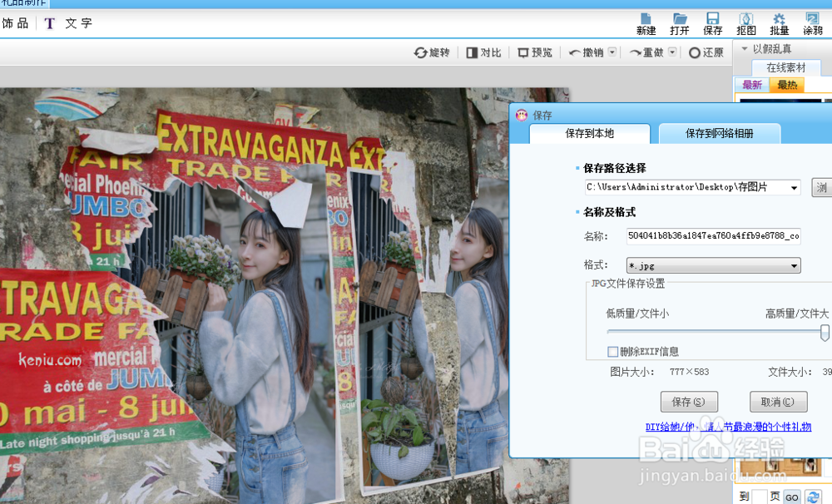Screen dimensions: 832x504
Task: Open the save path dropdown
Action: [795, 187]
